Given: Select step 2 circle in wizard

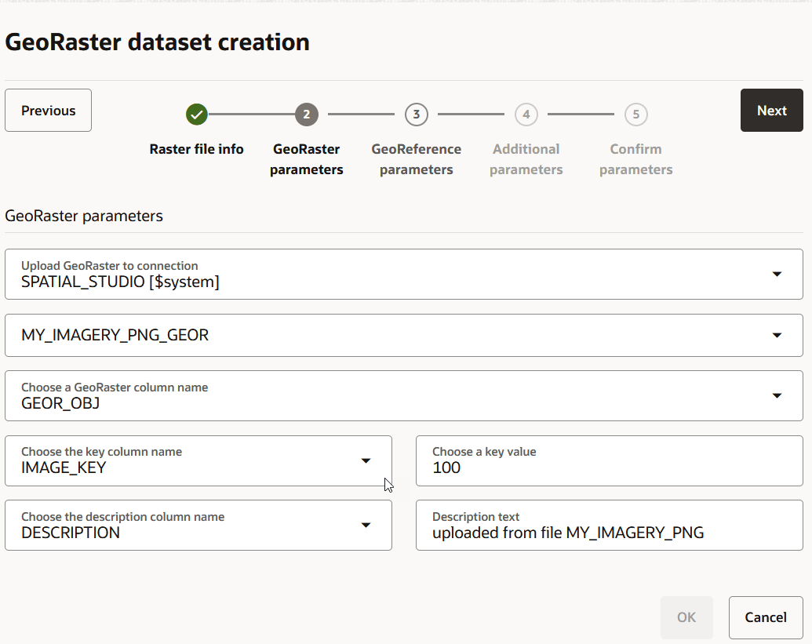Looking at the screenshot, I should click(307, 115).
